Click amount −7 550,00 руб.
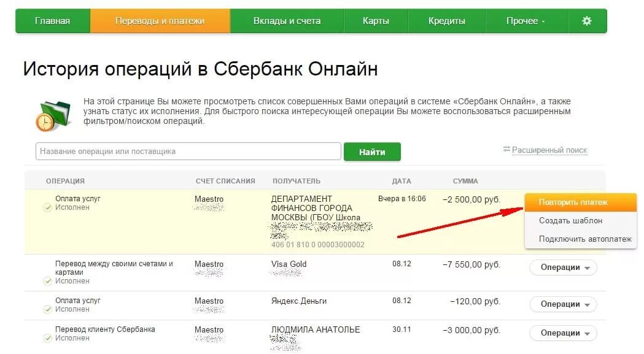The height and width of the screenshot is (354, 644). (471, 265)
